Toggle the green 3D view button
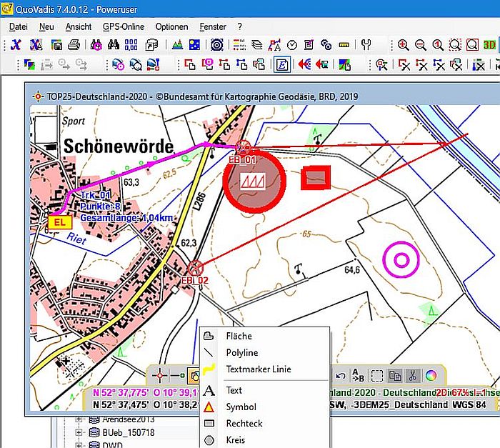This screenshot has height=448, width=500. click(x=489, y=45)
